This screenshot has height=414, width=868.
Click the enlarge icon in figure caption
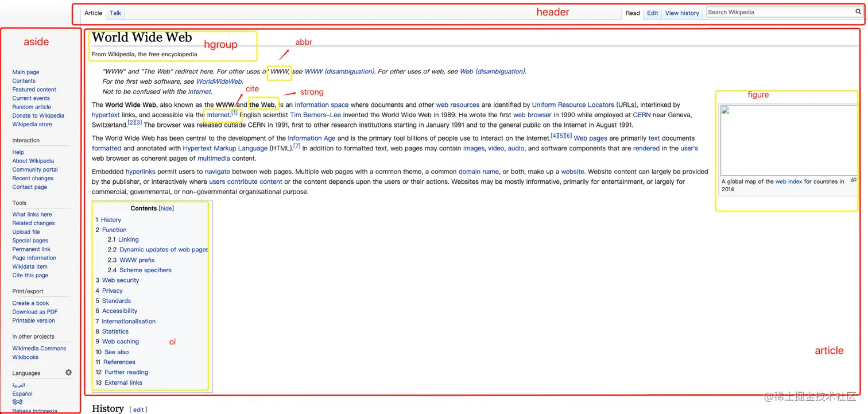tap(854, 180)
